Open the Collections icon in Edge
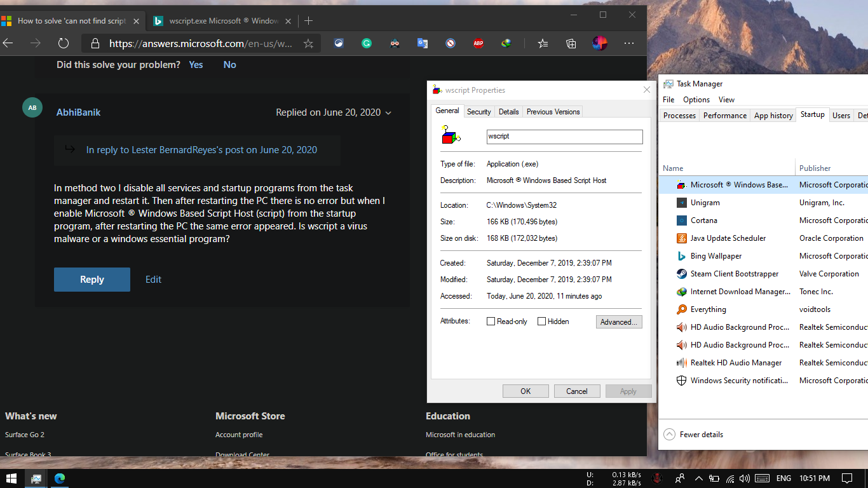Image resolution: width=868 pixels, height=488 pixels. click(x=571, y=43)
